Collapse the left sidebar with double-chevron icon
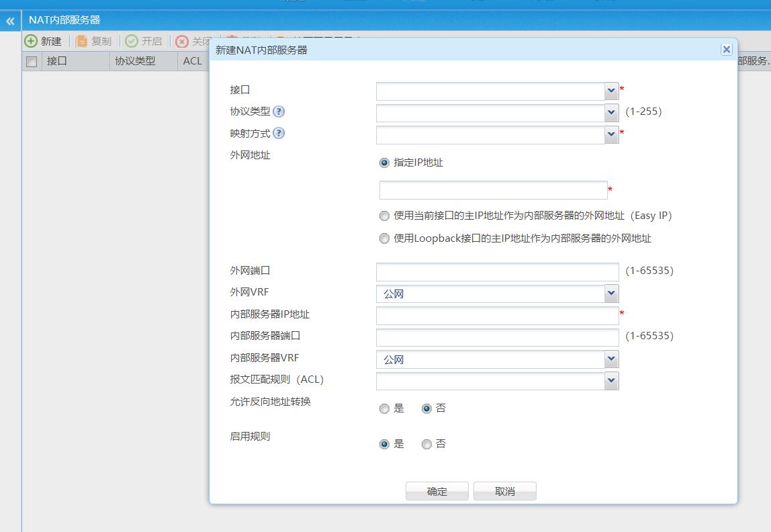The height and width of the screenshot is (532, 771). point(10,21)
